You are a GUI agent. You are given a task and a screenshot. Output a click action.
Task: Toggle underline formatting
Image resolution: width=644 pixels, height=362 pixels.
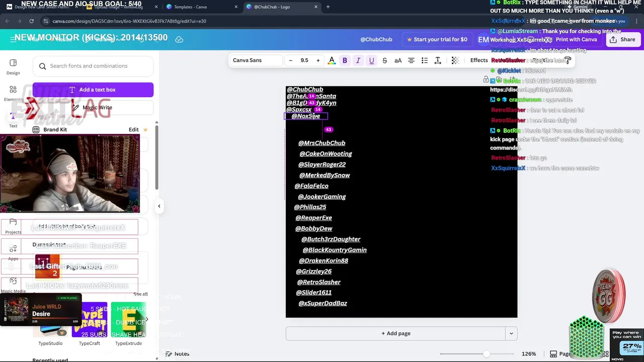371,60
